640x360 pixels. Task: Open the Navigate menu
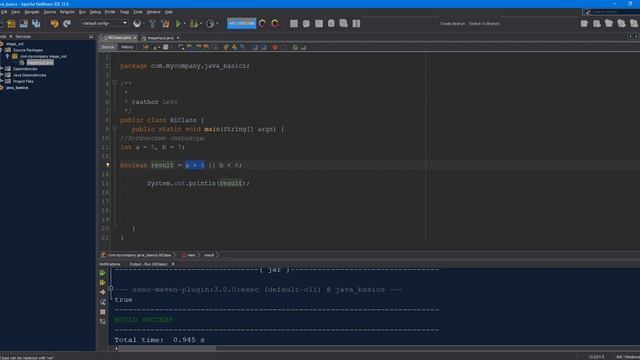coord(32,12)
